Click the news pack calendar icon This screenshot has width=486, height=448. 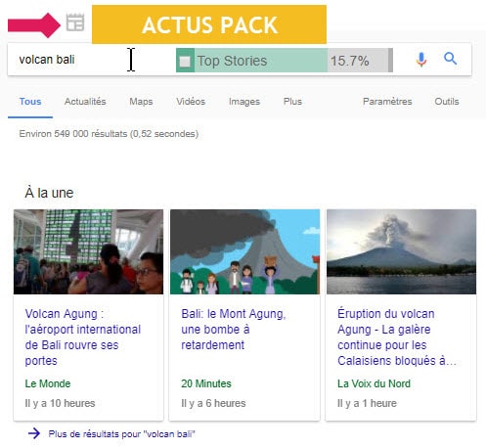click(75, 22)
